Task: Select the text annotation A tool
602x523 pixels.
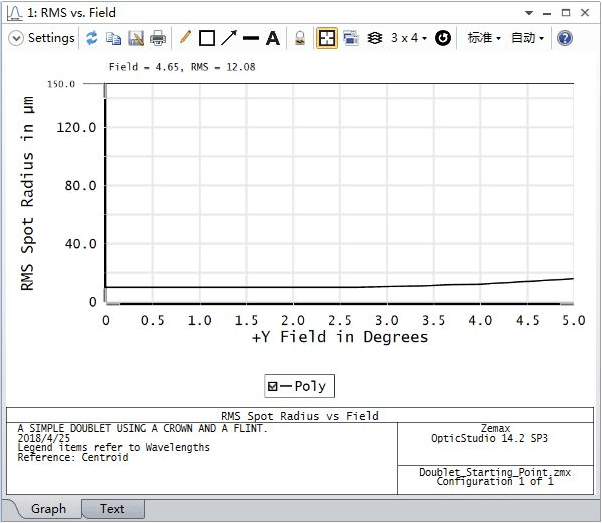Action: tap(272, 38)
